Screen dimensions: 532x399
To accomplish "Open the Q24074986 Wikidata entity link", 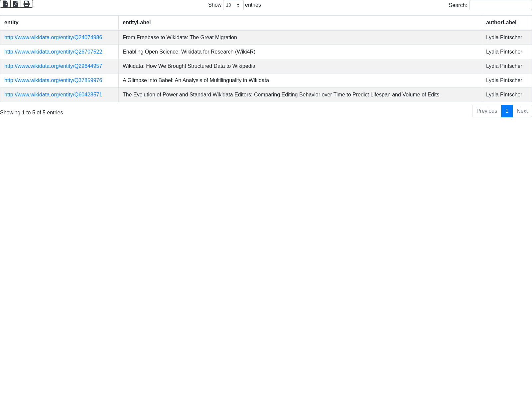I will (x=53, y=38).
